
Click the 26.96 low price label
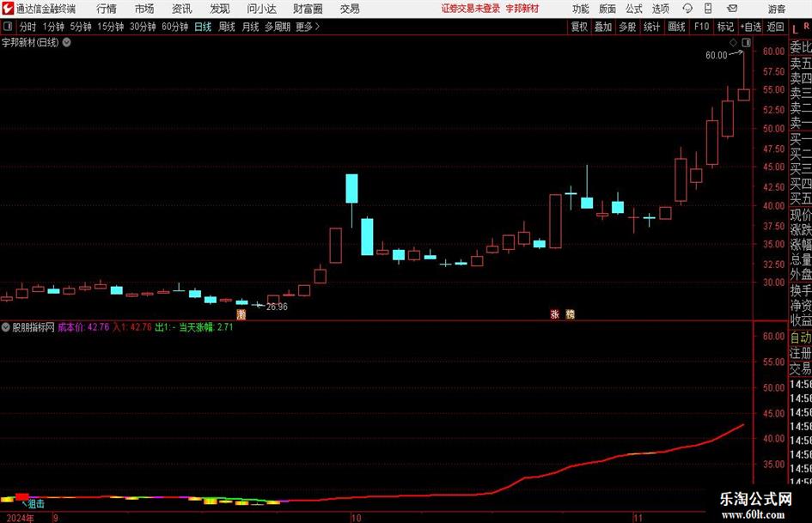point(277,307)
